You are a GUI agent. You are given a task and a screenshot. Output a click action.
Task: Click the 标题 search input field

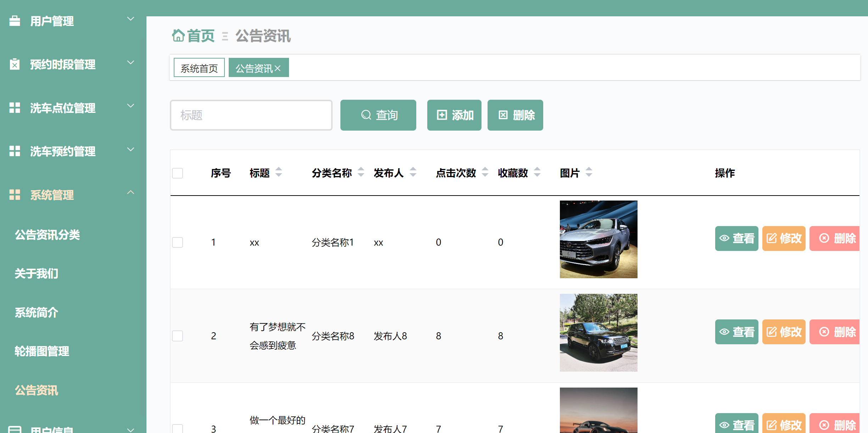coord(251,115)
